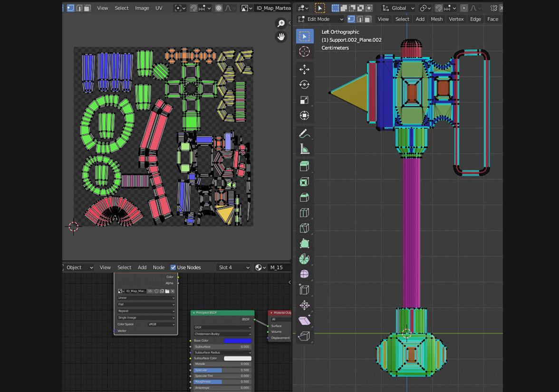
Task: Enable edge select mode in viewport
Action: (360, 19)
